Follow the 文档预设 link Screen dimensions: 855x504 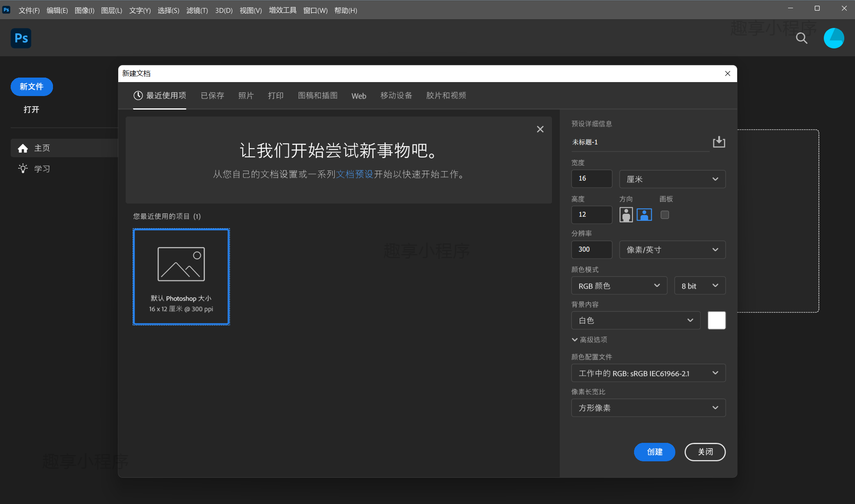[x=354, y=174]
